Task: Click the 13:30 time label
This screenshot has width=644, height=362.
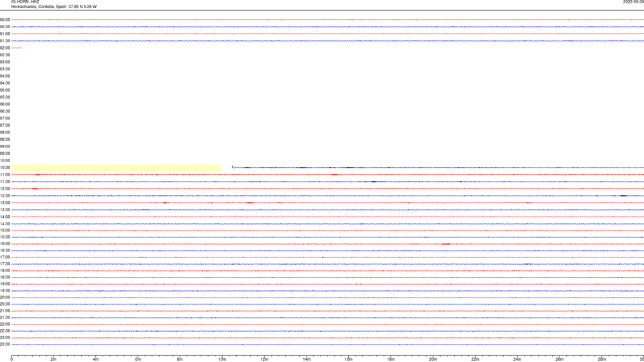Action: click(5, 210)
